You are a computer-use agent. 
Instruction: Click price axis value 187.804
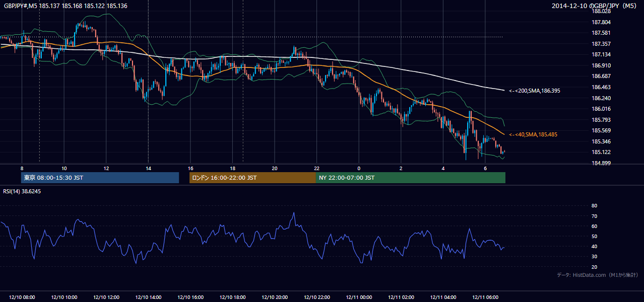coord(601,22)
